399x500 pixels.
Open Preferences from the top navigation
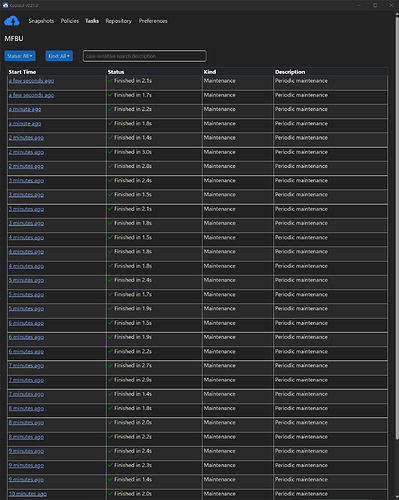[x=153, y=21]
